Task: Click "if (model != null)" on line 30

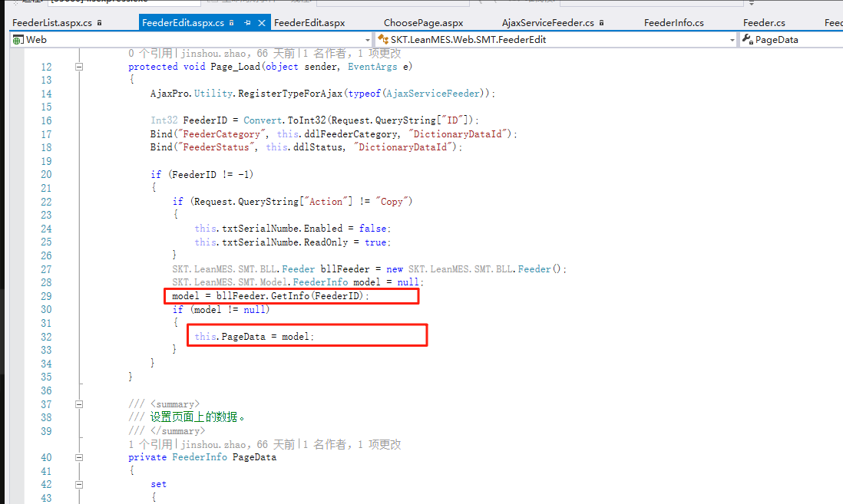Action: pyautogui.click(x=221, y=309)
